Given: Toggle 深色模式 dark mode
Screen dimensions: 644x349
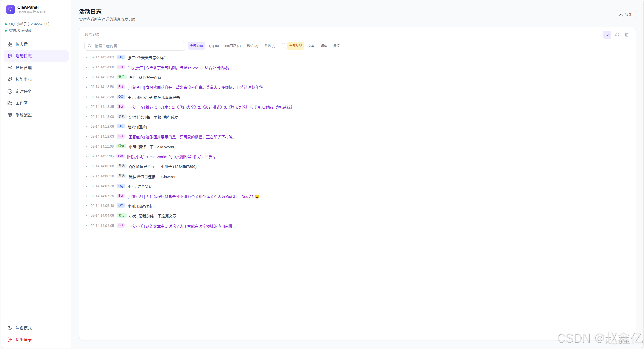Looking at the screenshot, I should pos(24,328).
